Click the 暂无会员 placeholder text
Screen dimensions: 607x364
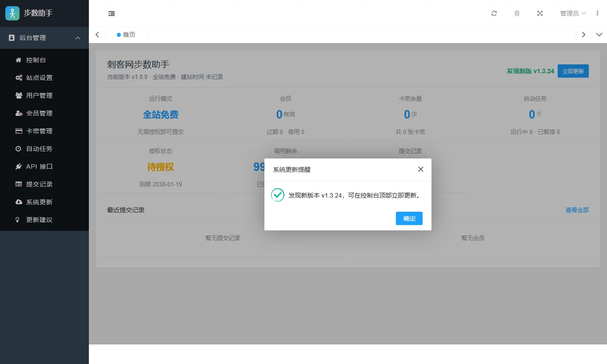[x=473, y=238]
